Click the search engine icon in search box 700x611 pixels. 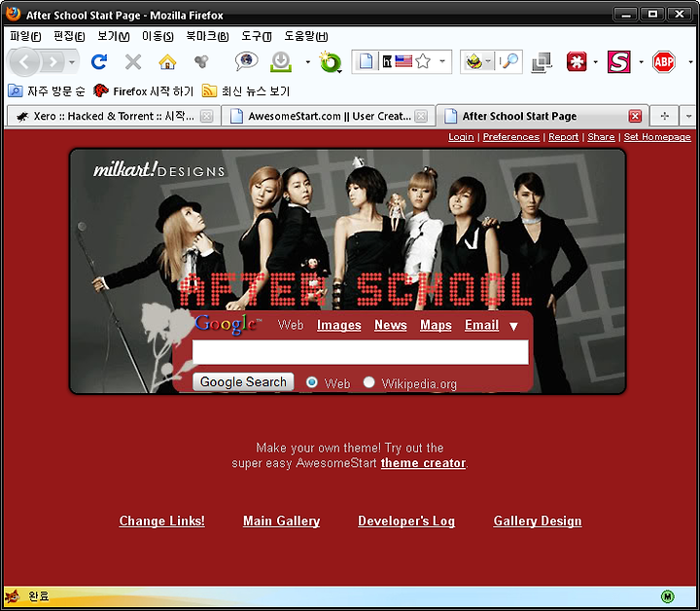tap(473, 61)
